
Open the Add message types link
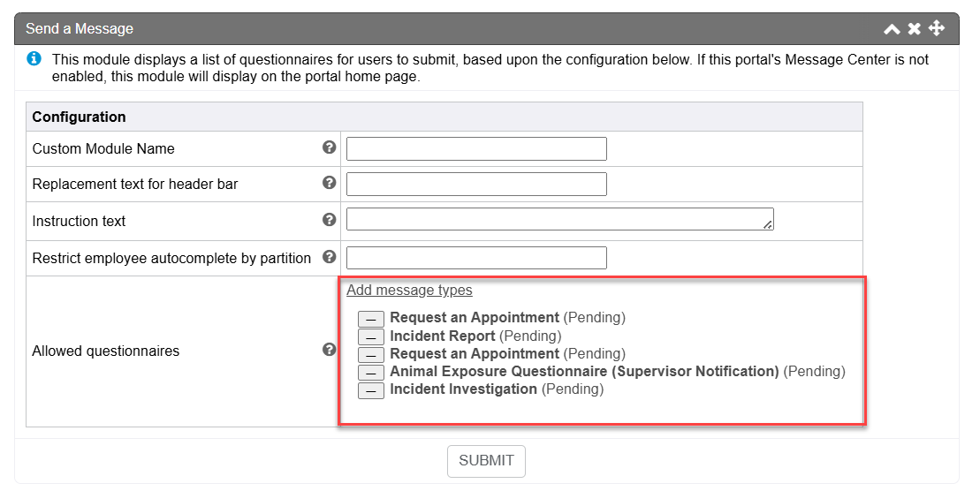[x=409, y=290]
